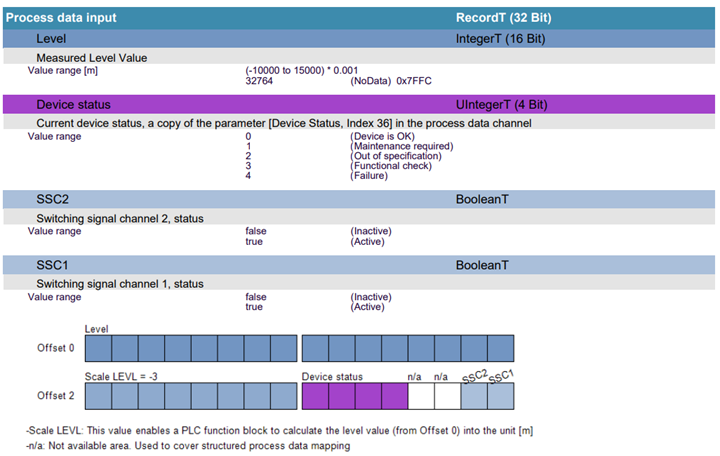Click the first white n/a bit cell

(421, 397)
